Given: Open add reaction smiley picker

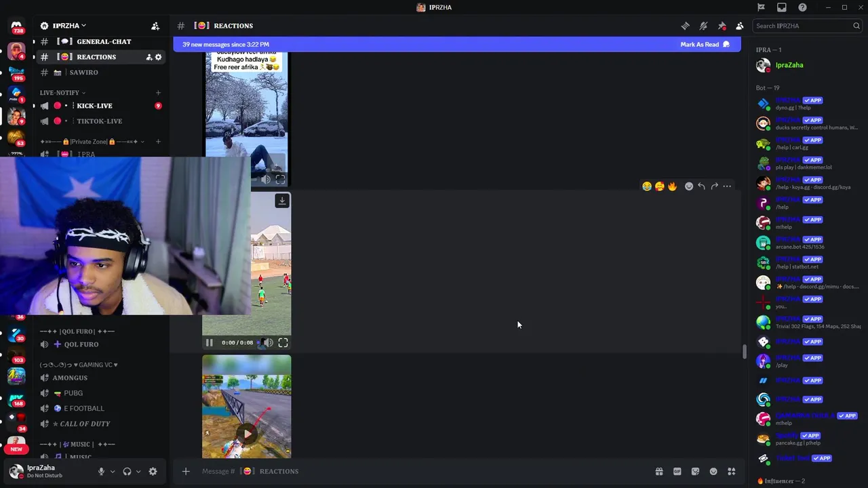Looking at the screenshot, I should click(689, 186).
